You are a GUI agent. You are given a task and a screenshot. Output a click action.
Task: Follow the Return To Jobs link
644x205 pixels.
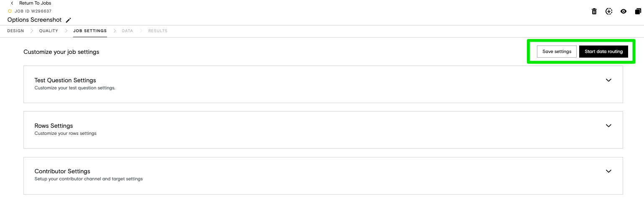click(x=35, y=3)
